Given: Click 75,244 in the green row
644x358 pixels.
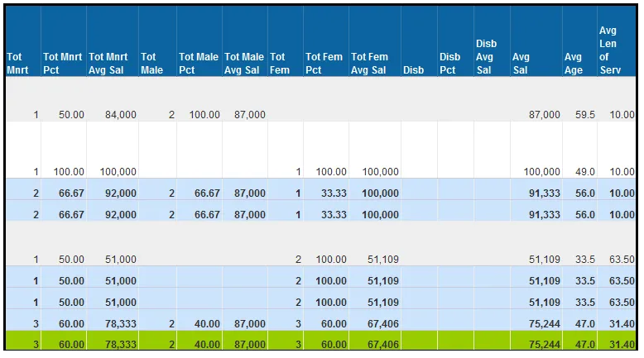Looking at the screenshot, I should tap(544, 345).
